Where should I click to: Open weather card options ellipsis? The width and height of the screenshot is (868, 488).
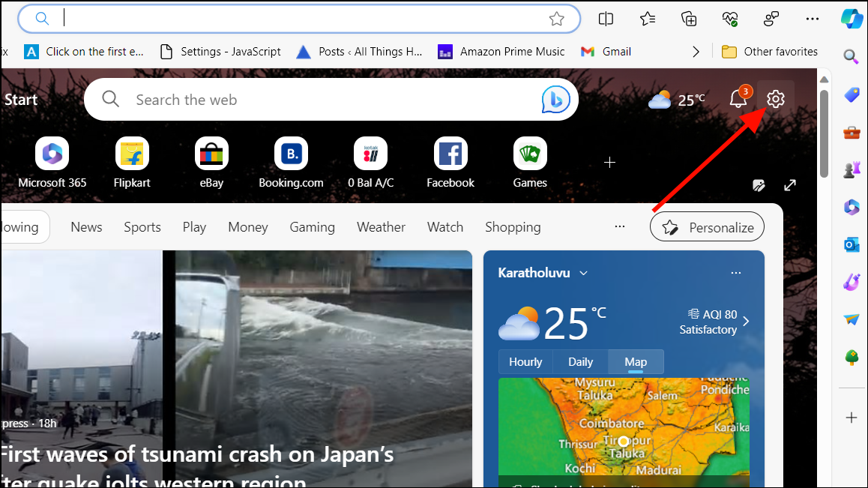tap(735, 273)
